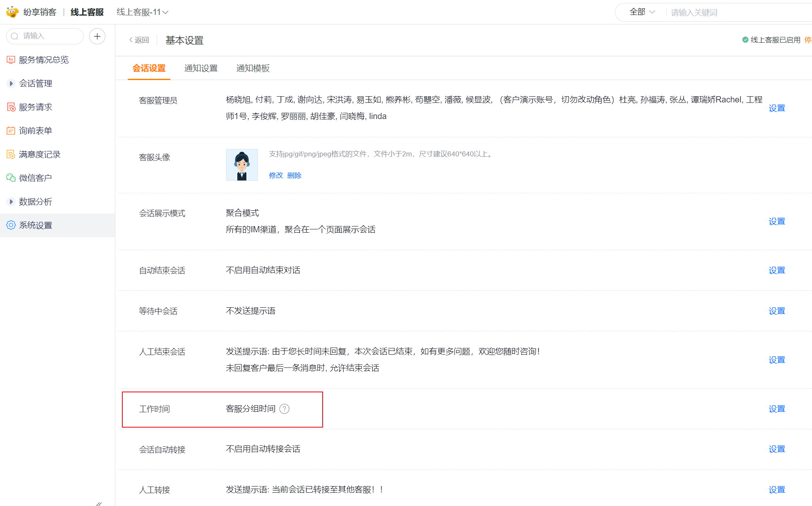This screenshot has width=812, height=506.
Task: Click 返回 back link
Action: [x=139, y=40]
